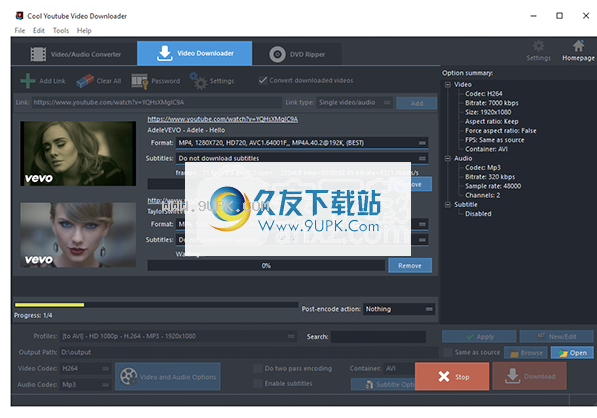
Task: Open Video and Audio Options
Action: (168, 377)
